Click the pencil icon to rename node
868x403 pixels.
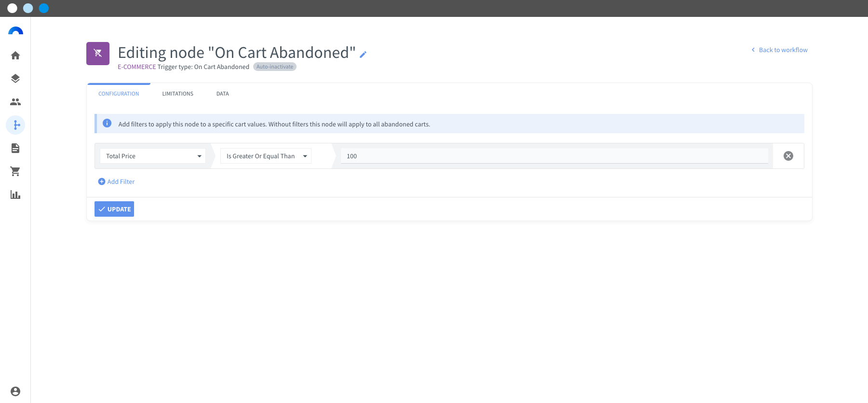tap(363, 55)
